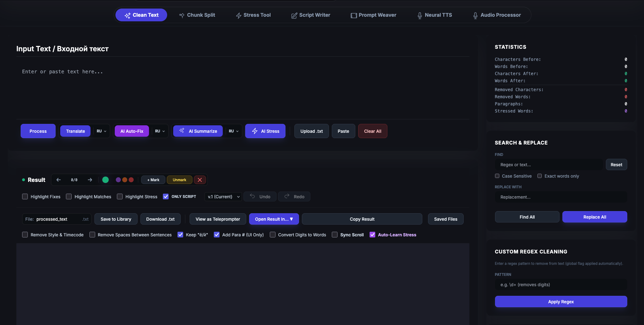Open the v.1 (Current) version dropdown
This screenshot has height=325, width=644.
point(223,196)
